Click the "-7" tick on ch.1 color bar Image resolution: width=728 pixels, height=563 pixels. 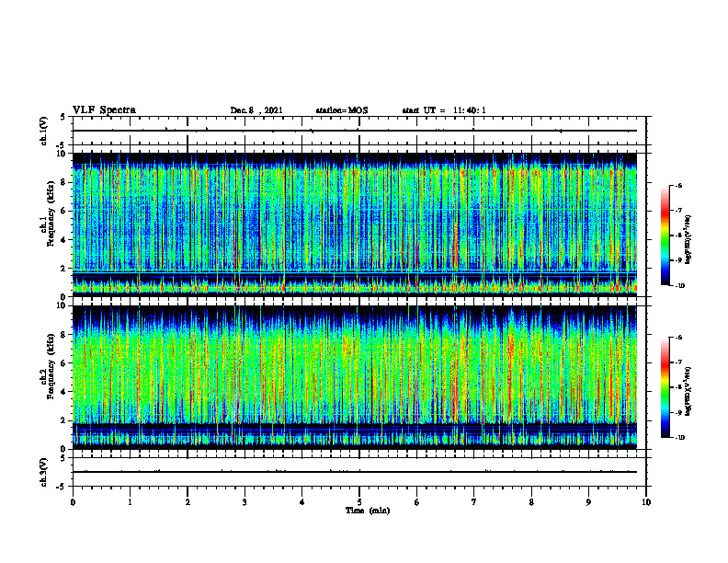[x=678, y=211]
